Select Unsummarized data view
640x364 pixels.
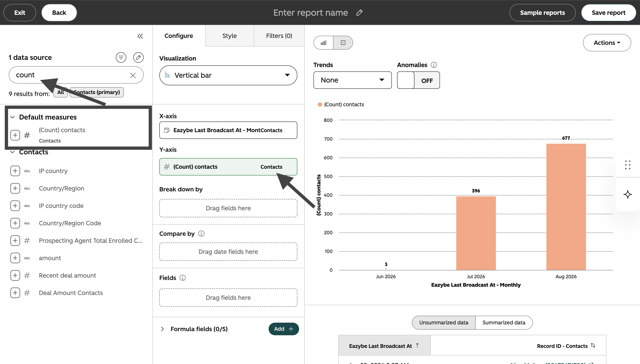pos(444,322)
